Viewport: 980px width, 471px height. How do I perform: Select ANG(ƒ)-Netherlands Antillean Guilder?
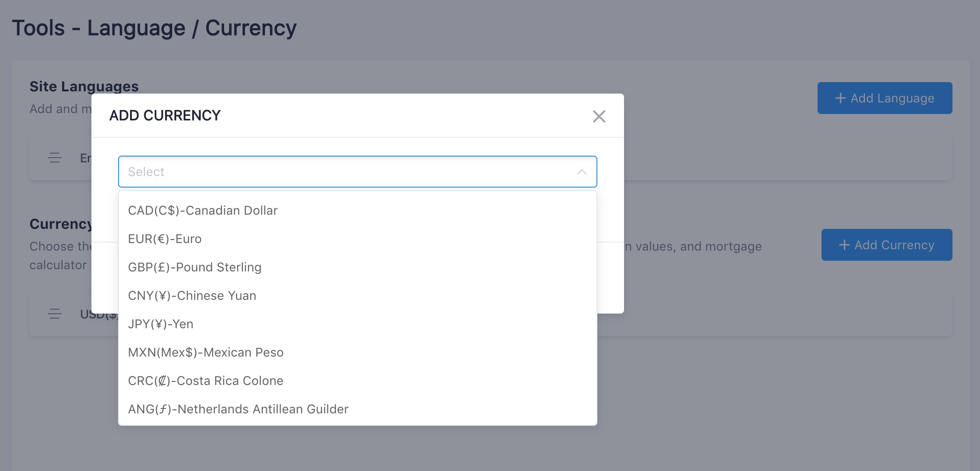(x=357, y=409)
